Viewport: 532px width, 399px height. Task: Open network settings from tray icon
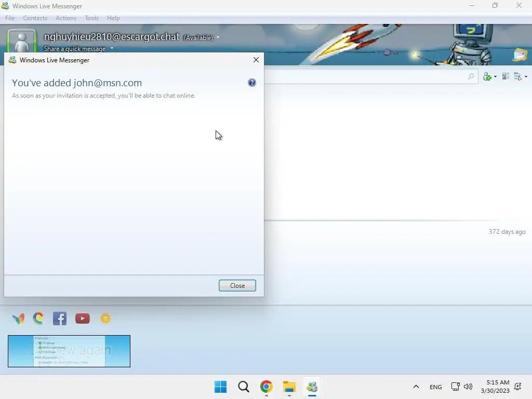[x=455, y=387]
